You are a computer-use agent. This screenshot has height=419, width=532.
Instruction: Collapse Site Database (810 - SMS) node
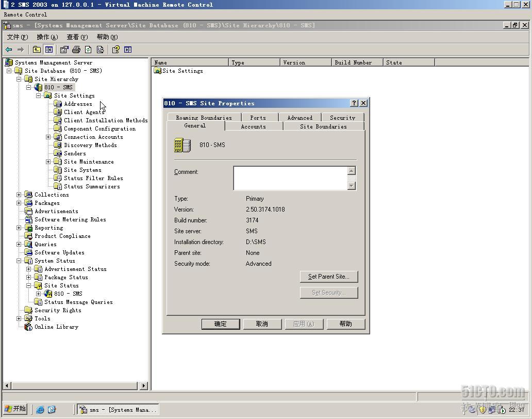tap(9, 71)
